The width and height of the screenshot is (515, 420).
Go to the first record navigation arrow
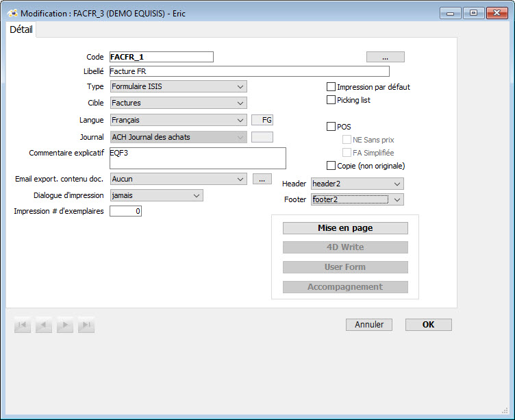[x=23, y=325]
